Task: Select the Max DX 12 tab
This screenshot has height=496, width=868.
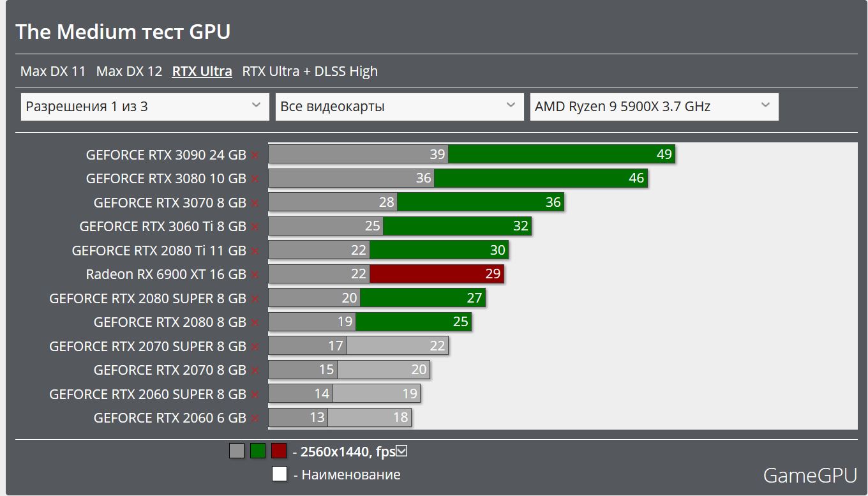Action: point(129,71)
